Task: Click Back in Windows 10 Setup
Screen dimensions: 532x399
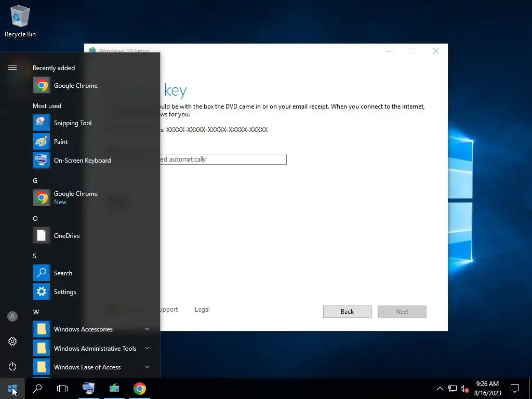Action: [x=348, y=312]
